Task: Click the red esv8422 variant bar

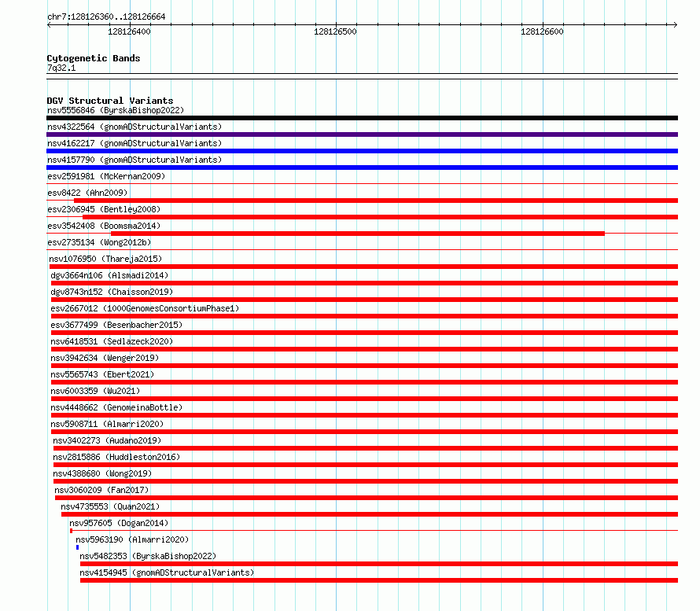Action: (376, 201)
